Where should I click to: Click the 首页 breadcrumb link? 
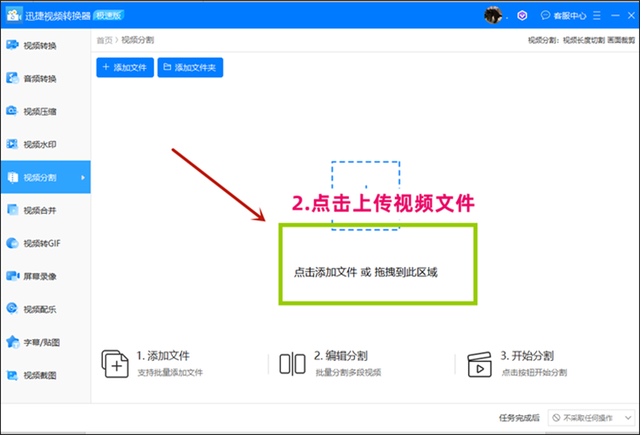pyautogui.click(x=104, y=40)
